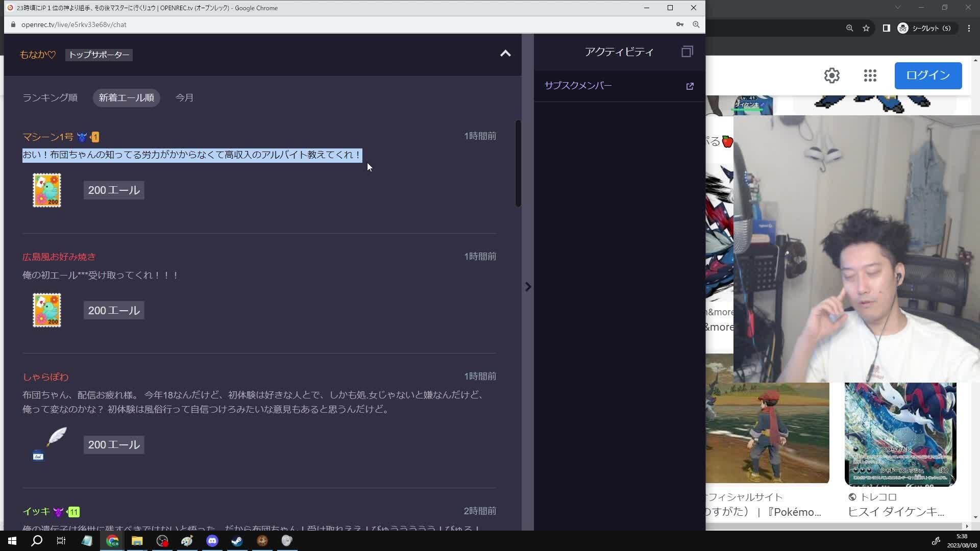980x551 pixels.
Task: Open the Pokémon official site image result thumbnail
Action: click(x=768, y=433)
